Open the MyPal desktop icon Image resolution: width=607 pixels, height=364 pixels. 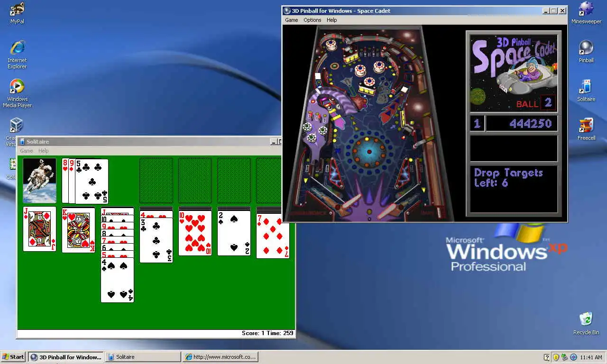tap(17, 13)
